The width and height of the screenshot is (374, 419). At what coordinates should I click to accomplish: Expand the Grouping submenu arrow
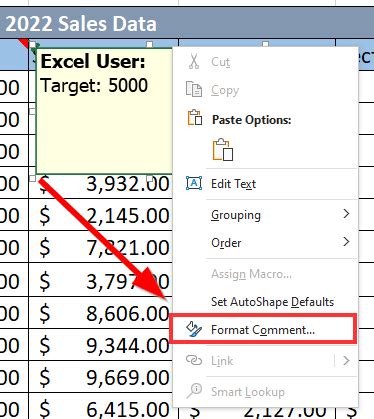(346, 214)
